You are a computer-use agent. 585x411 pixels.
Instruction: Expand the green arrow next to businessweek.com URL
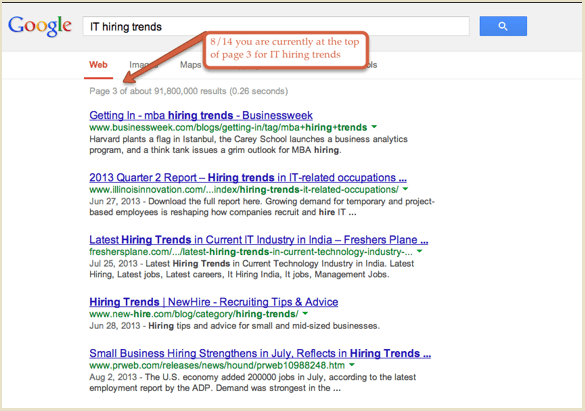374,127
